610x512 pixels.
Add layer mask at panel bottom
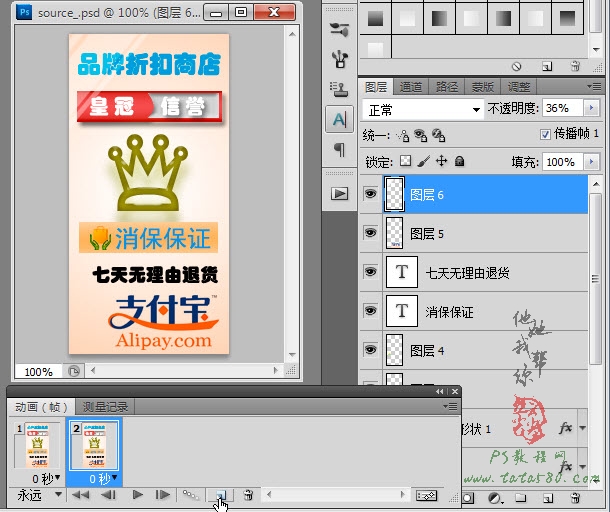click(x=468, y=498)
